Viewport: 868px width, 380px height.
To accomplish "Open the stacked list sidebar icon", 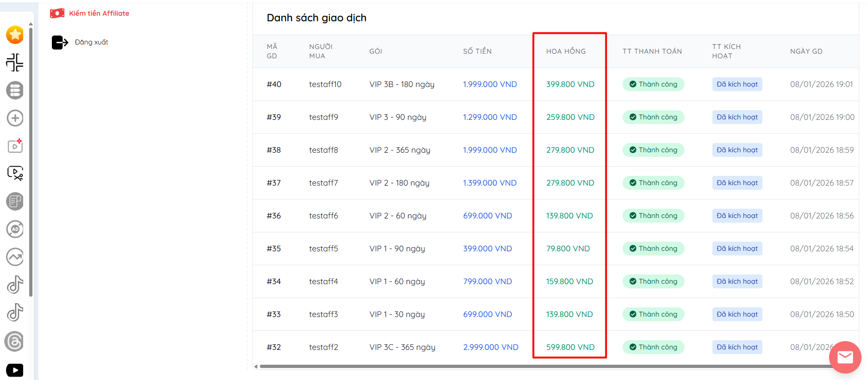I will pos(15,90).
